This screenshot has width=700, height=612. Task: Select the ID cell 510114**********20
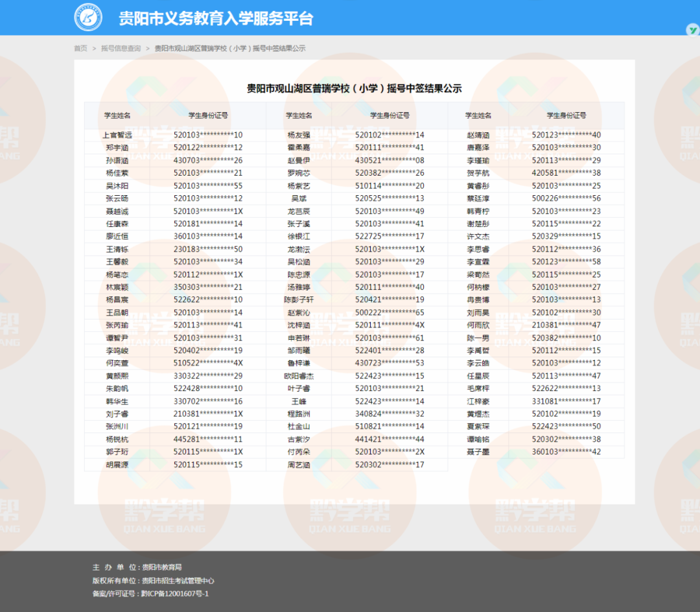(390, 185)
